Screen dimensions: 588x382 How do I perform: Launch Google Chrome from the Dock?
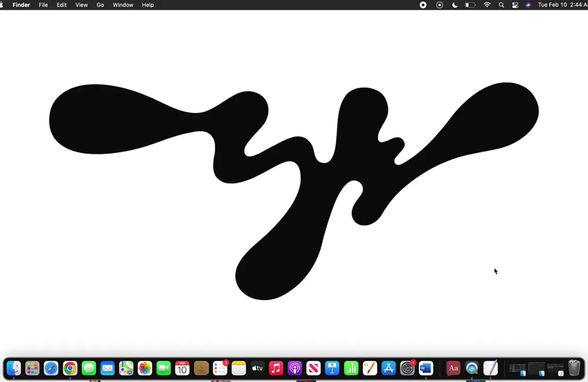point(70,368)
